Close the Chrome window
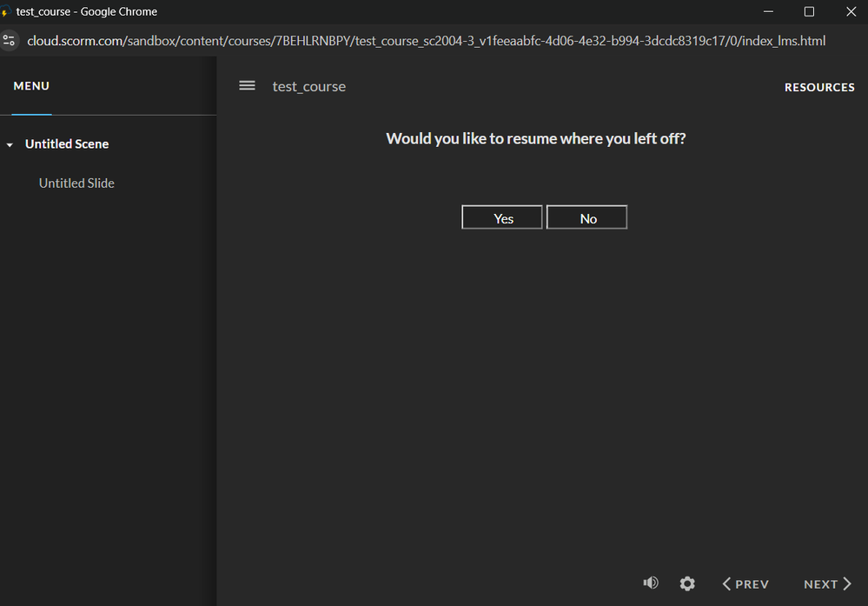The image size is (868, 606). pyautogui.click(x=851, y=11)
